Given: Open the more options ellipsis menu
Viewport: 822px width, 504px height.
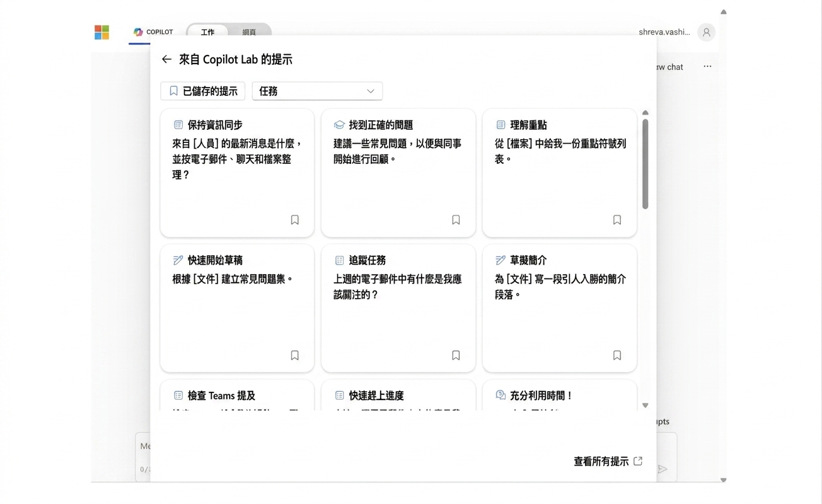Looking at the screenshot, I should [707, 66].
